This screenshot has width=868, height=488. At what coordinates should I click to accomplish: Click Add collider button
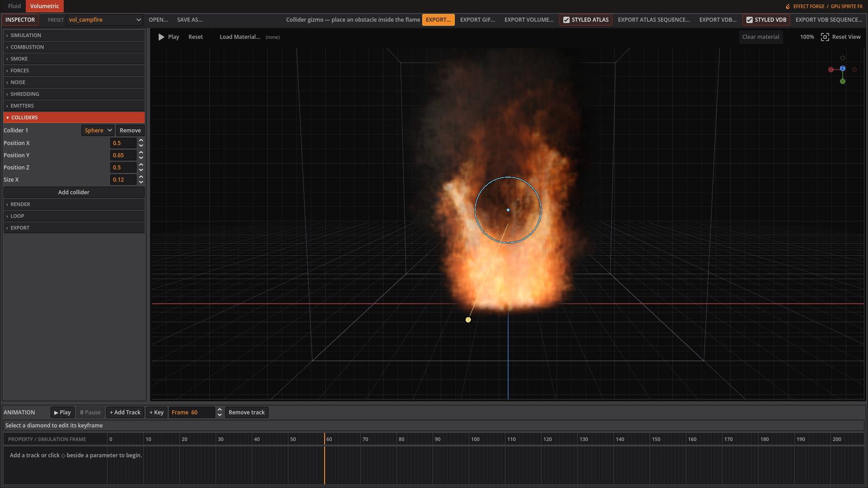pos(74,192)
